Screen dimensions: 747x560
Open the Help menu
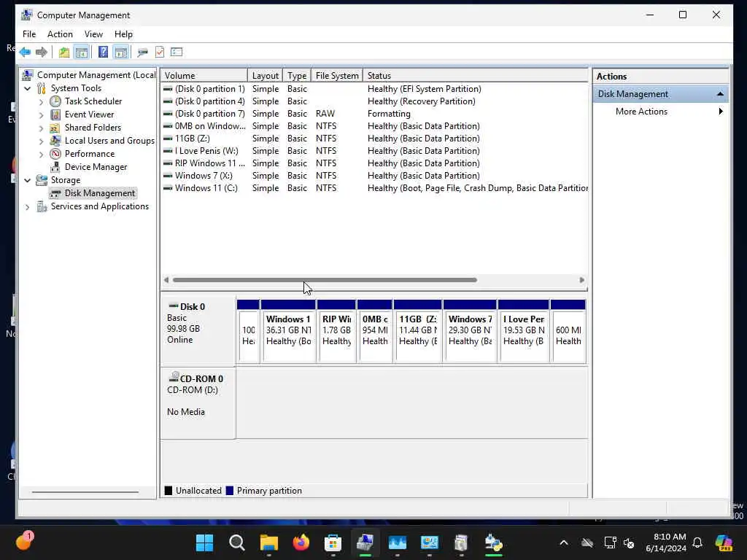pos(123,34)
